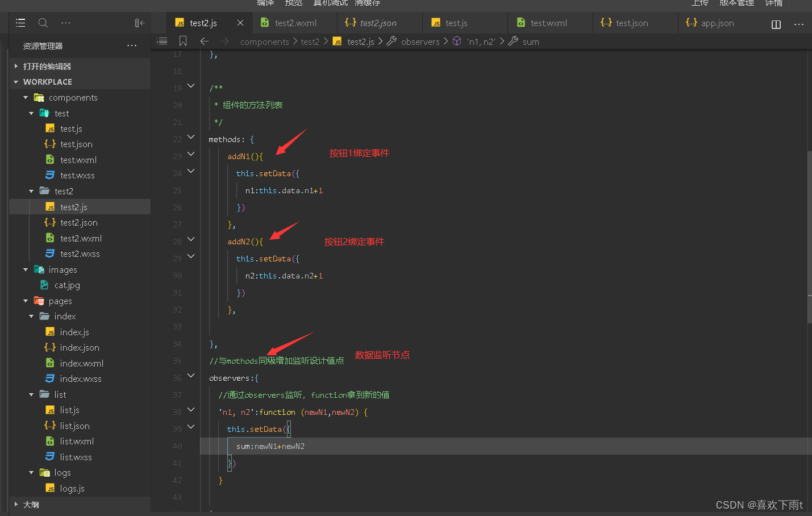Click test2 folder in breadcrumb path
Image resolution: width=812 pixels, height=516 pixels.
310,41
